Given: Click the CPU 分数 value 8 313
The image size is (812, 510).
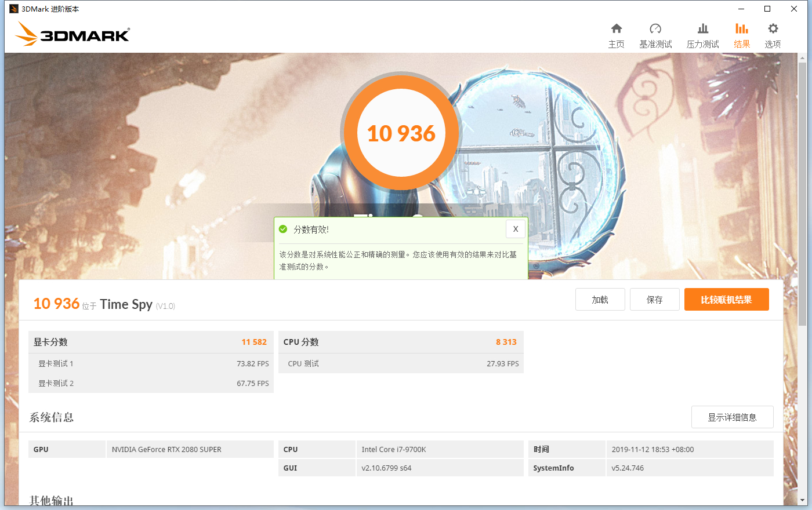Looking at the screenshot, I should click(x=506, y=342).
